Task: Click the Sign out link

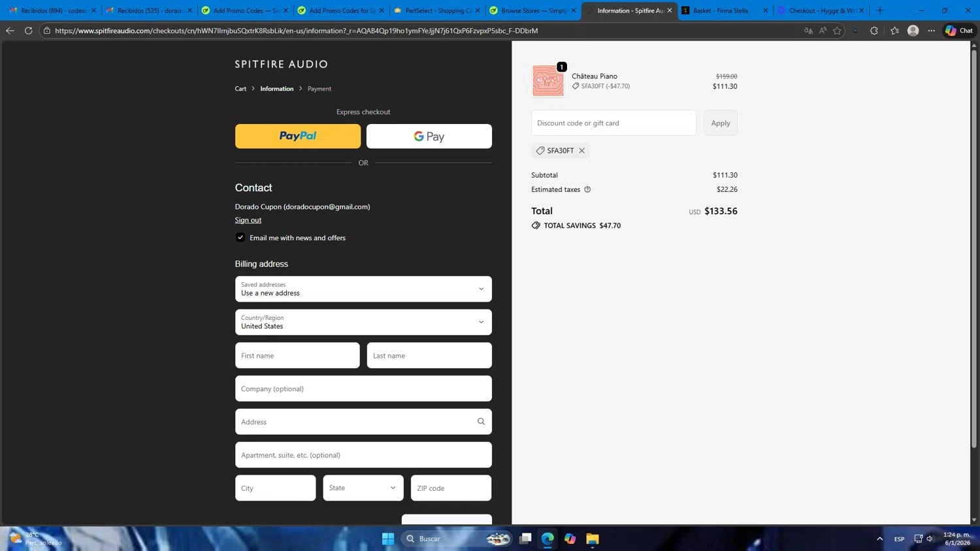Action: point(248,220)
